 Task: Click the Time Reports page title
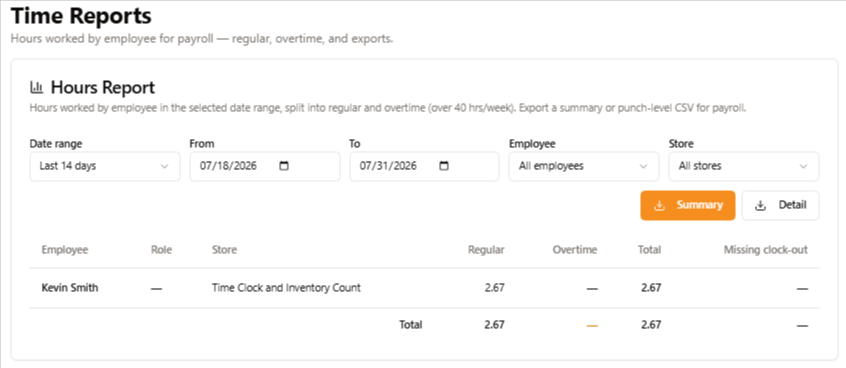pos(81,16)
